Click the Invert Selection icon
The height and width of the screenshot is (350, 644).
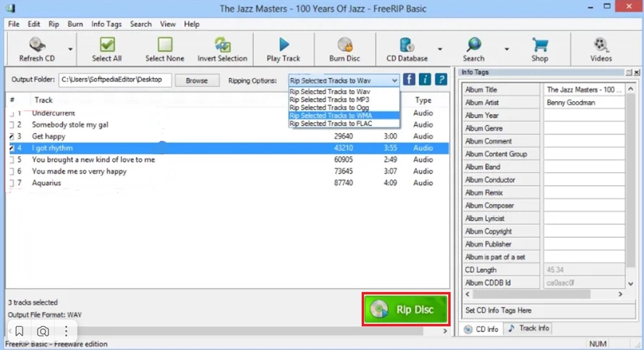point(222,44)
